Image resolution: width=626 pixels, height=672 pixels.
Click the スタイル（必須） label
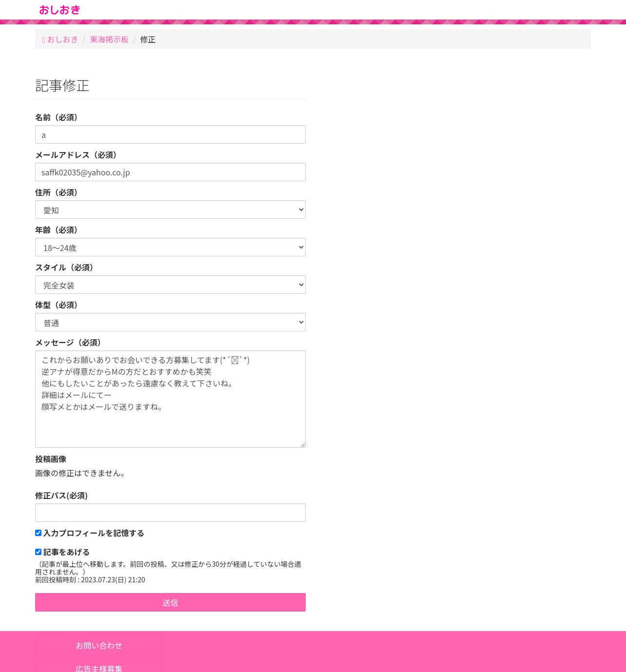pos(66,268)
